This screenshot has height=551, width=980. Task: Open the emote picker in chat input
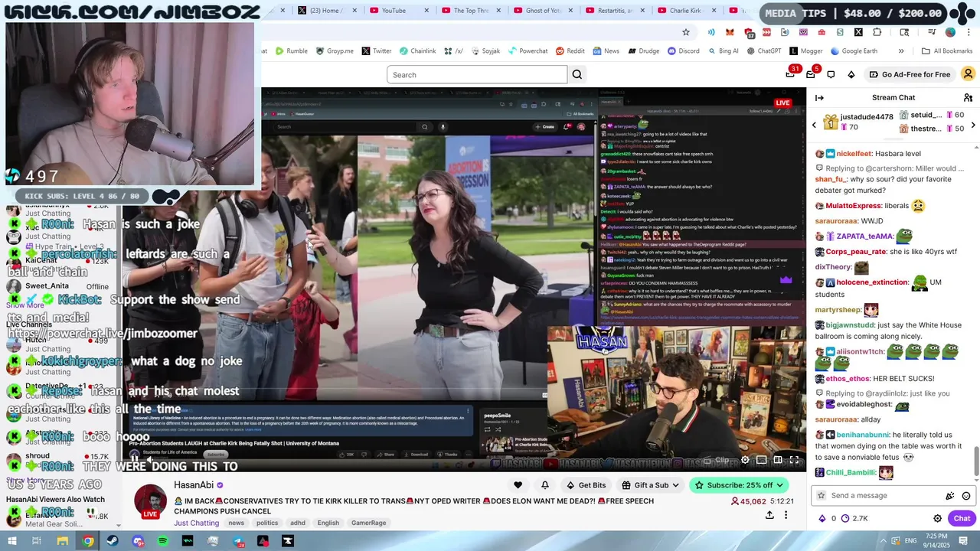[x=966, y=496]
